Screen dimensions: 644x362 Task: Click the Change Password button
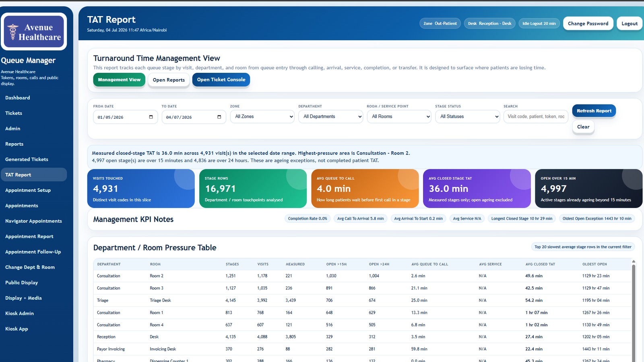(x=588, y=23)
